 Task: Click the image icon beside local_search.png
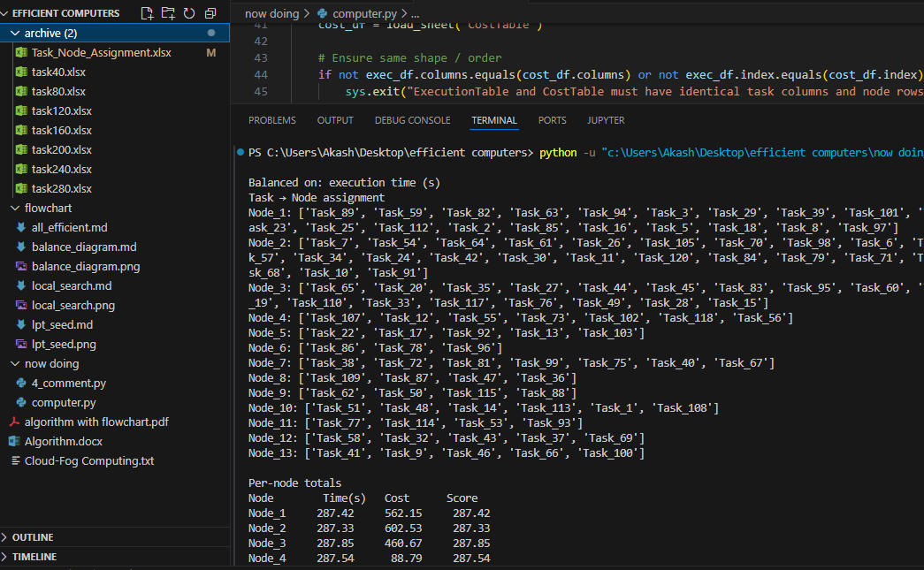[22, 306]
